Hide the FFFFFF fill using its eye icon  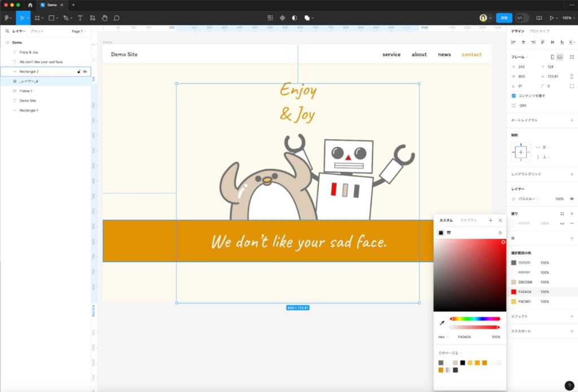coord(562,223)
